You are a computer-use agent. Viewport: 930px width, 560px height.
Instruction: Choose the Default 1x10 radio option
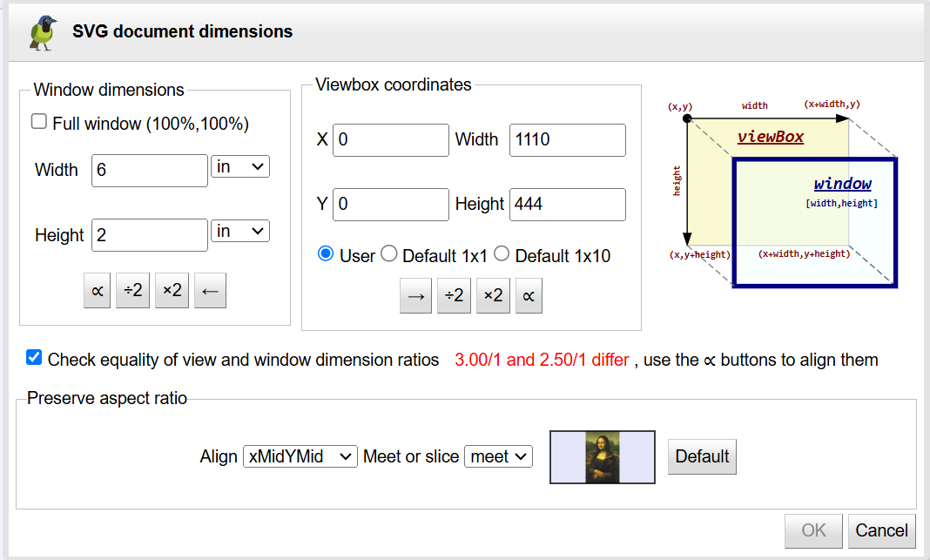[502, 254]
